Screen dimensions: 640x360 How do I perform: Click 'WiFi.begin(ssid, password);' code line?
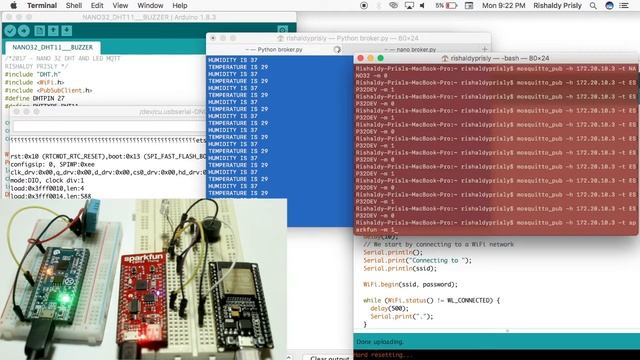click(x=410, y=284)
